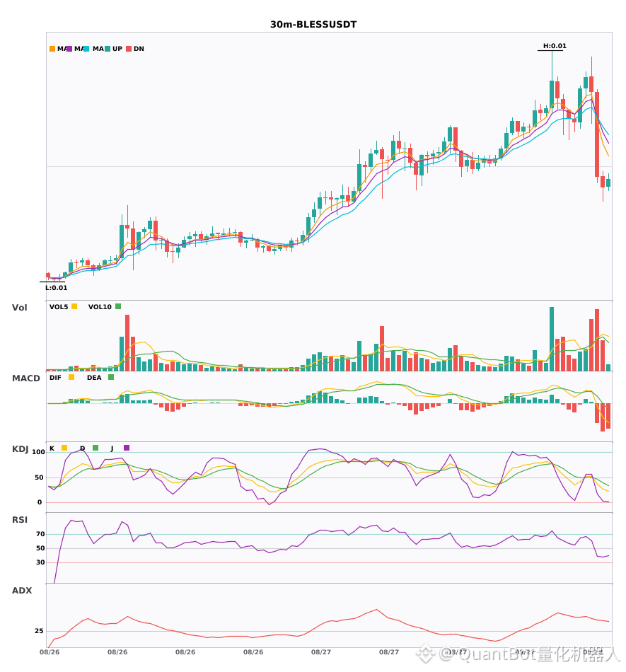The image size is (626, 672).
Task: Click the KDJ axis value 0
Action: (x=40, y=502)
